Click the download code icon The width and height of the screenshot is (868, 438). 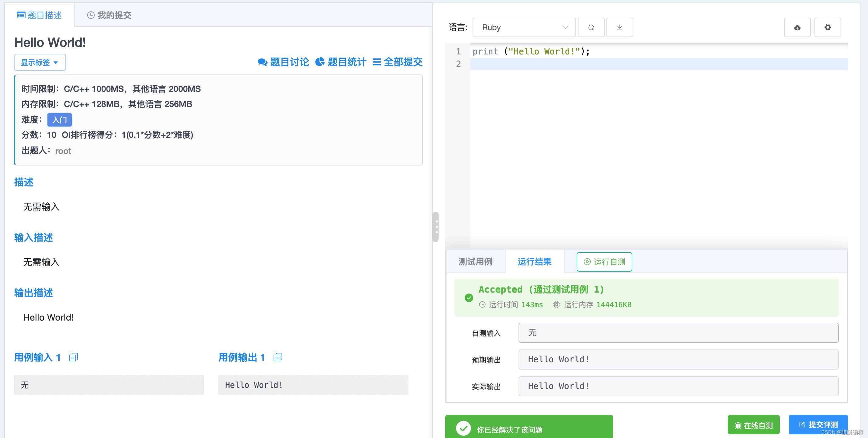619,27
